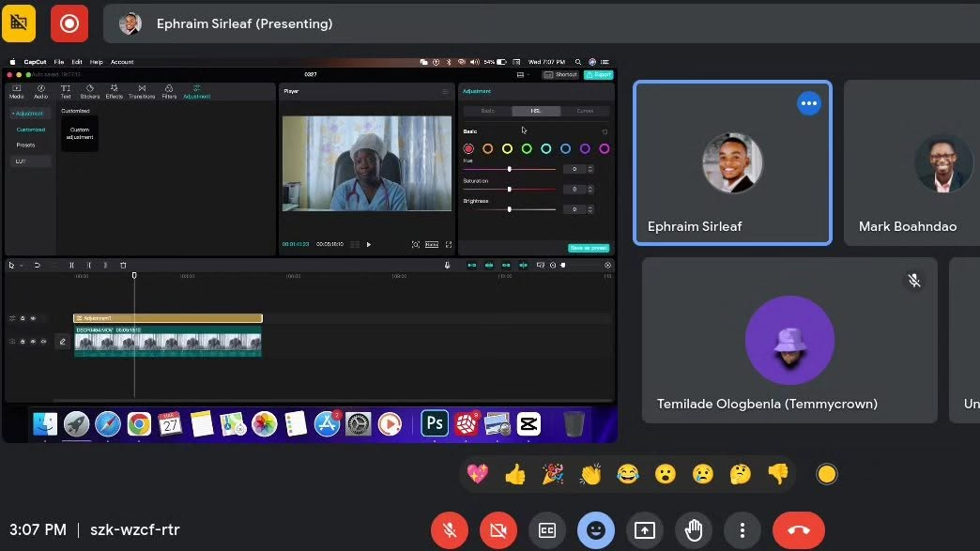Leave the call with the red hang-up button
The height and width of the screenshot is (551, 980).
[798, 530]
